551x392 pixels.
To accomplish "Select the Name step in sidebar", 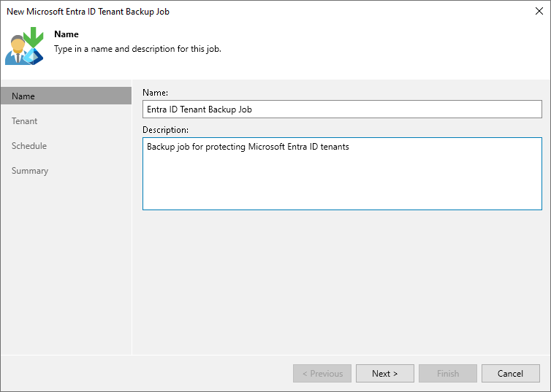I will click(23, 96).
